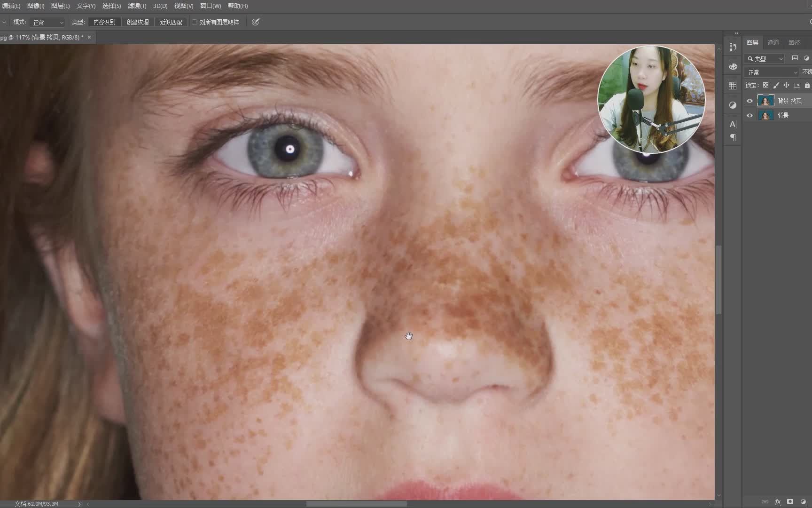Open the 模式 正常 dropdown
This screenshot has width=812, height=508.
pos(47,22)
